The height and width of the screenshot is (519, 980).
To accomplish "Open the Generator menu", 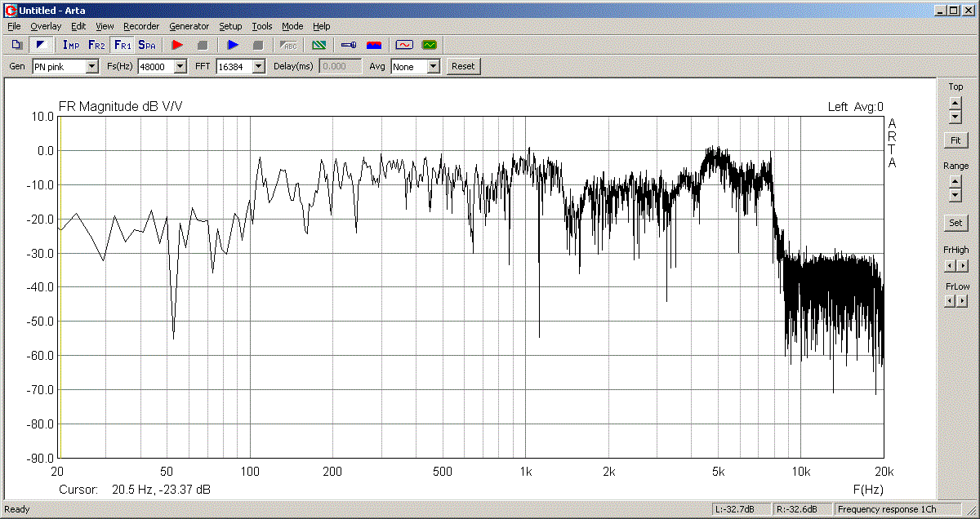I will click(189, 26).
